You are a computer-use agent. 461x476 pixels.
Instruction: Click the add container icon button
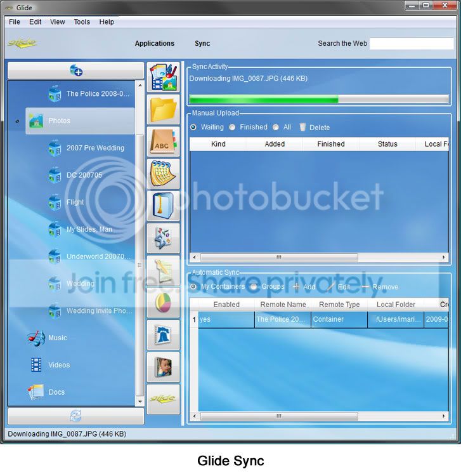[76, 70]
